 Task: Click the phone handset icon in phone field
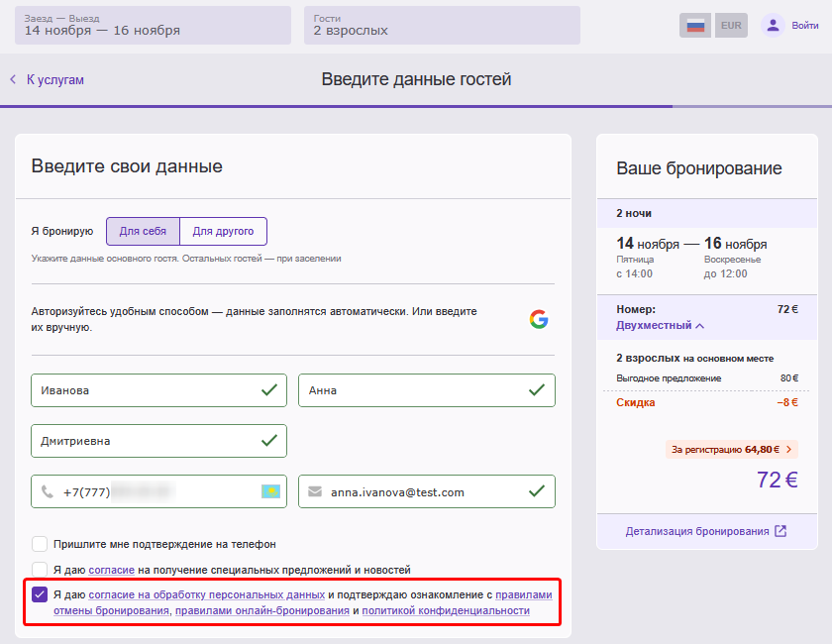[48, 491]
